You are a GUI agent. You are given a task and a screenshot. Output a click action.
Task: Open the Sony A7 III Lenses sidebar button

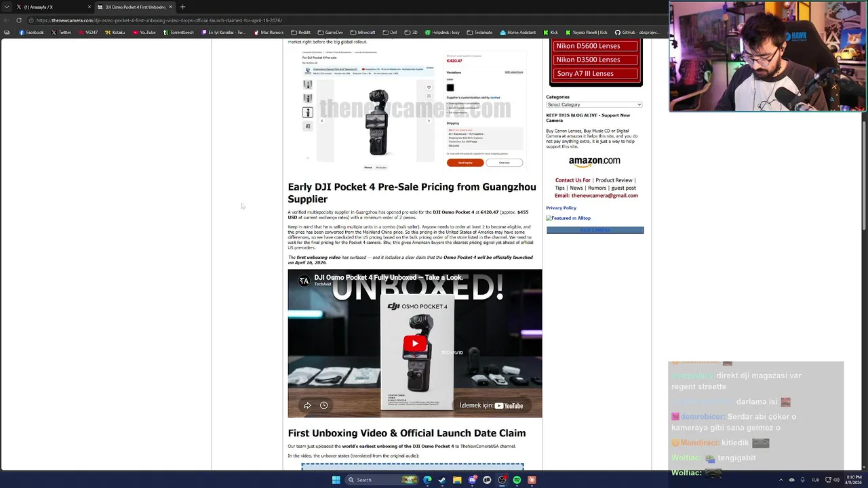pyautogui.click(x=595, y=73)
